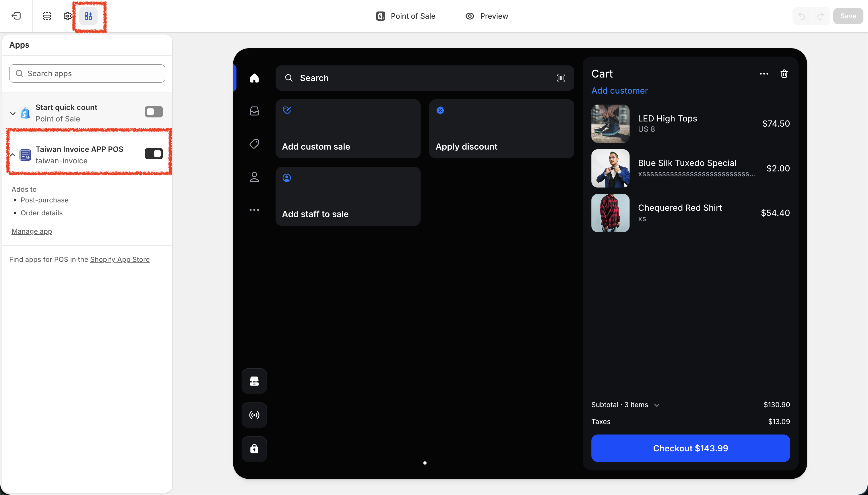Select the Apps grid icon
The image size is (868, 495).
(x=88, y=16)
